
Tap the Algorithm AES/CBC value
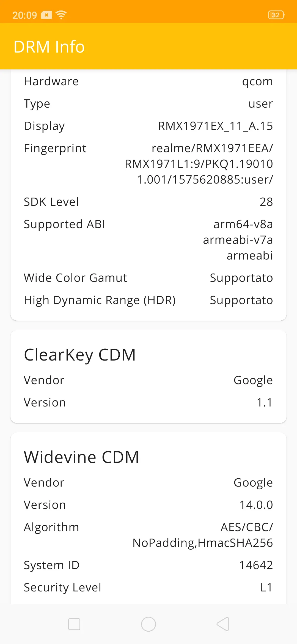[x=246, y=527]
